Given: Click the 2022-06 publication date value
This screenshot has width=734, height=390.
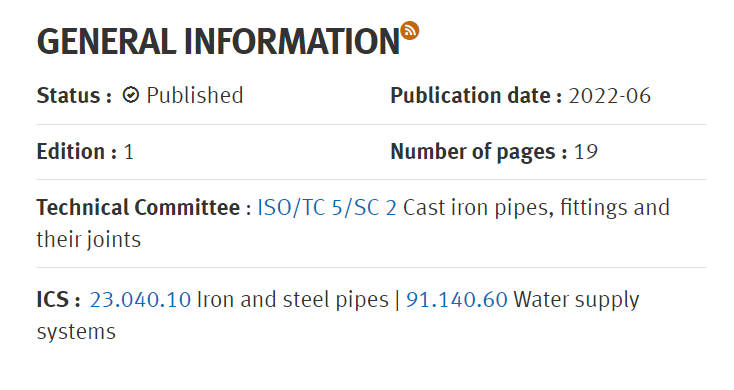Looking at the screenshot, I should tap(609, 96).
